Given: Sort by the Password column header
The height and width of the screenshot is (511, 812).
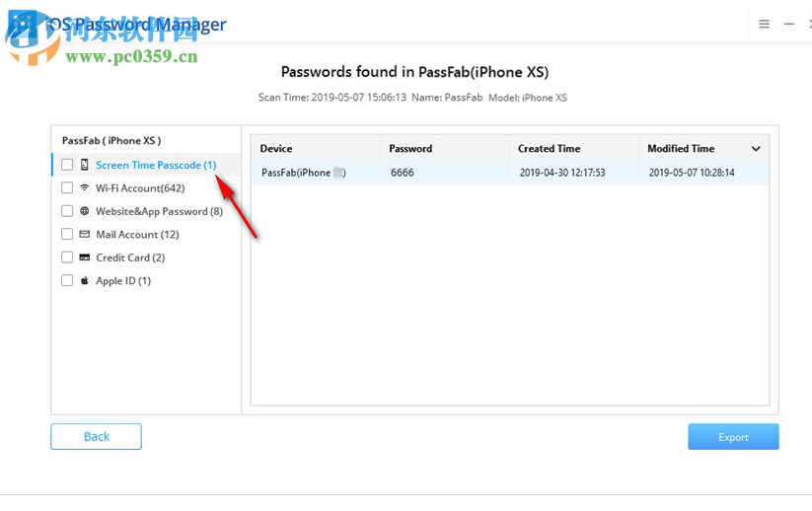Looking at the screenshot, I should click(445, 149).
